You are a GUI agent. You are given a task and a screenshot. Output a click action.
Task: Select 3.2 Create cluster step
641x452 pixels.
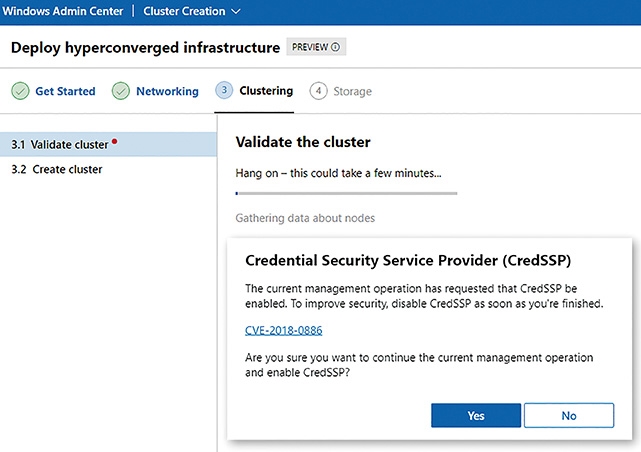[x=108, y=169]
